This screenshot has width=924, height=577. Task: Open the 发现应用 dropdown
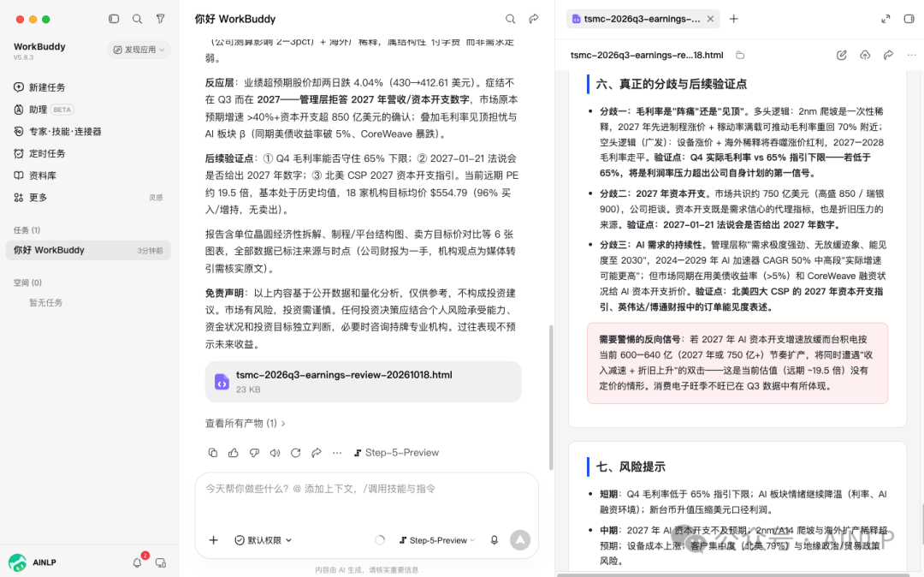tap(139, 50)
